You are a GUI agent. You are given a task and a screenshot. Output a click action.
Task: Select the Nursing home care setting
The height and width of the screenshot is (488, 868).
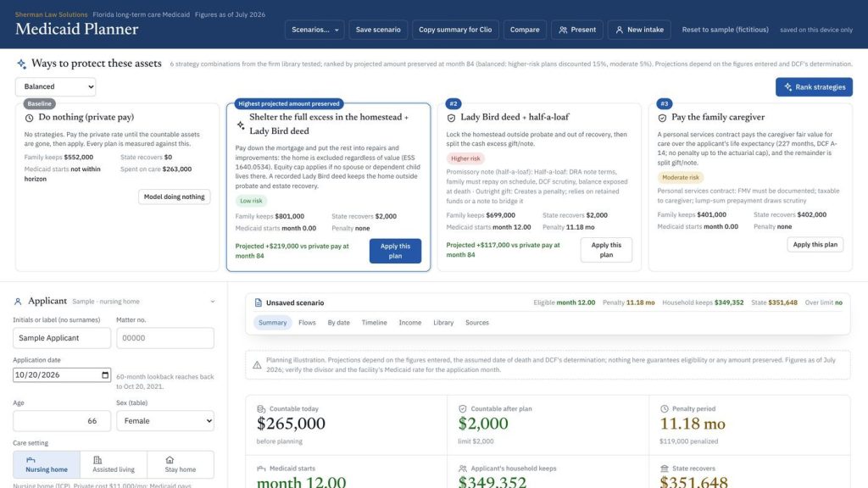pos(47,465)
